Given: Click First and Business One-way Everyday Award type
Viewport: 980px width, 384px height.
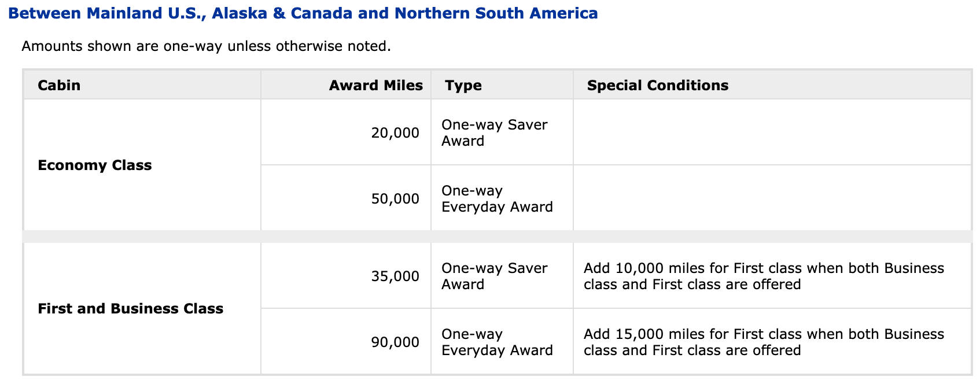Looking at the screenshot, I should tap(496, 342).
